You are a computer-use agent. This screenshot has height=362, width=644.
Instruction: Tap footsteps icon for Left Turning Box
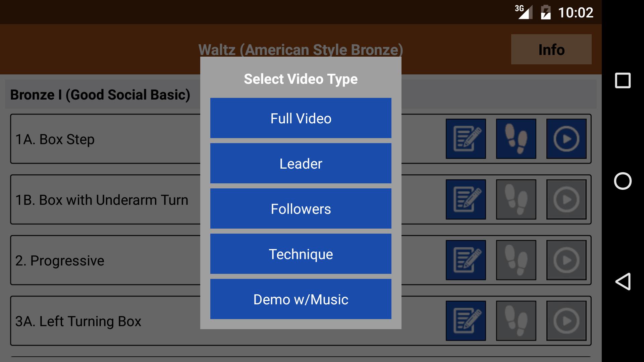tap(516, 321)
